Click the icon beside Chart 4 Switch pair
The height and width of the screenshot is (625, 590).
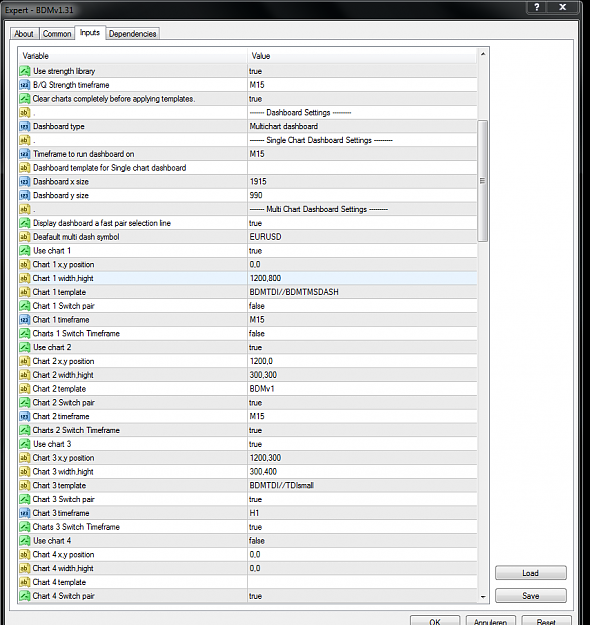pos(25,596)
